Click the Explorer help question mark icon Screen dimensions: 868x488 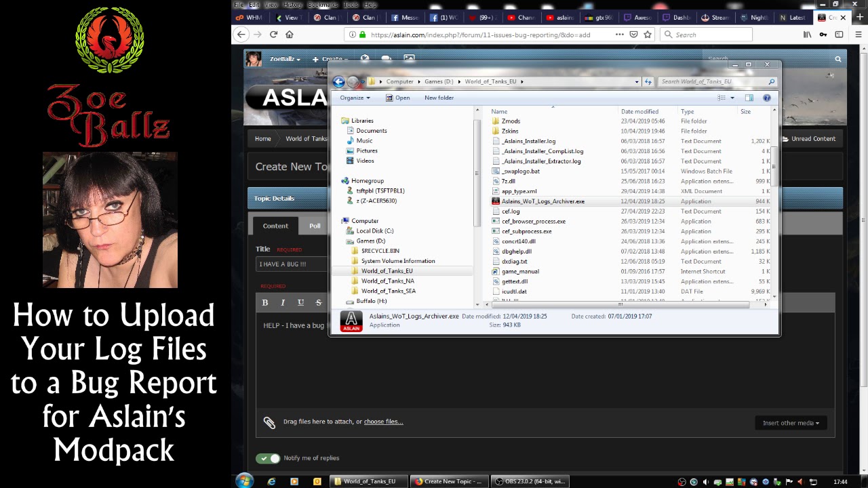[767, 98]
